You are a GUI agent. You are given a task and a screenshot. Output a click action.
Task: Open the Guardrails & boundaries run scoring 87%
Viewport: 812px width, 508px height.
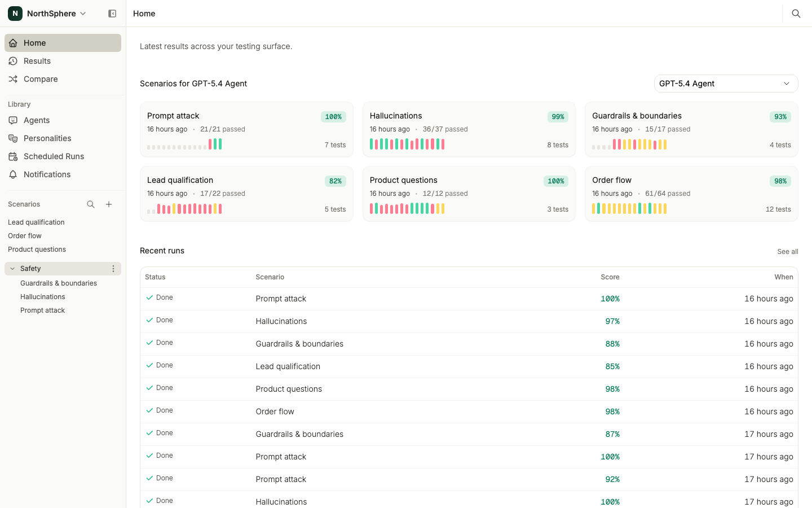(469, 434)
